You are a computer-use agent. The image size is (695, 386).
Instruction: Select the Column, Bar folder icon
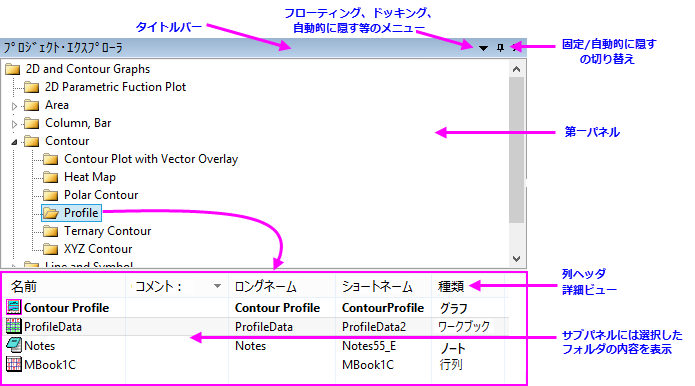coord(31,123)
